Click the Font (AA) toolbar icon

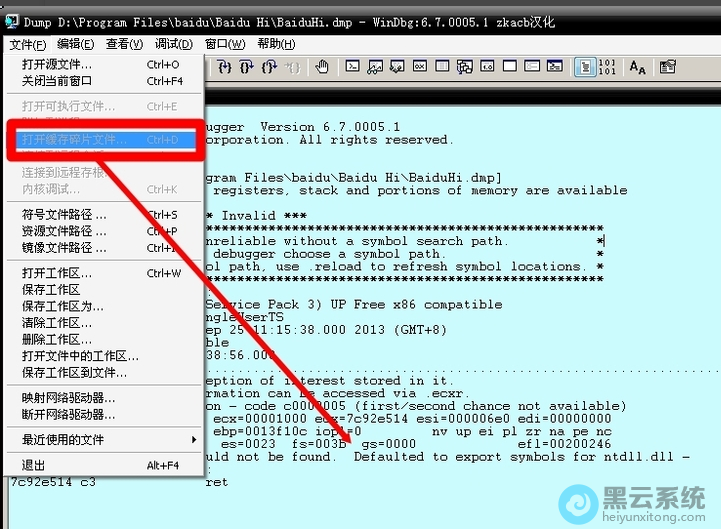637,67
